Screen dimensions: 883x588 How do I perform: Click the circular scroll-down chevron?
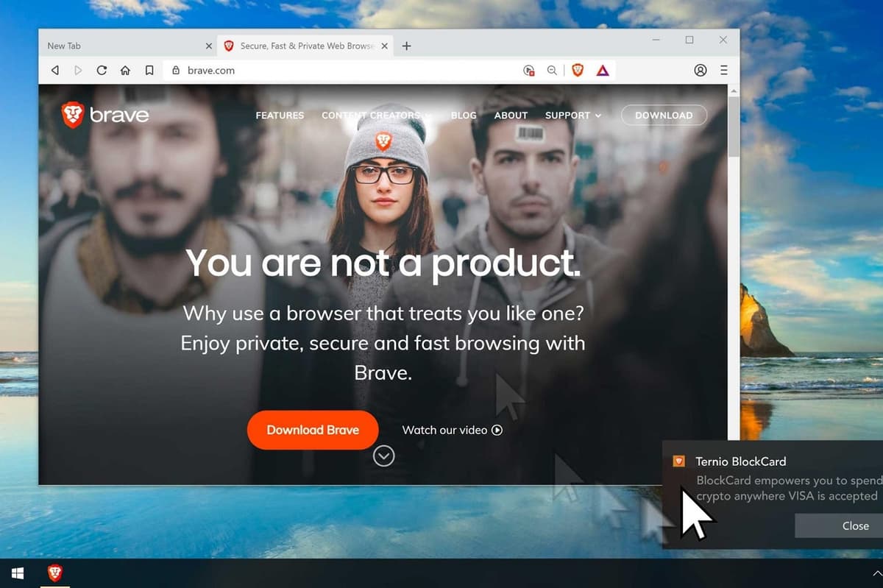tap(383, 456)
